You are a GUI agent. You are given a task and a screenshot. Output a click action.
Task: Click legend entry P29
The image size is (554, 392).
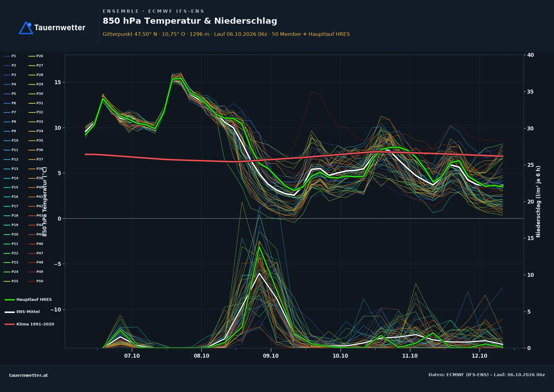[x=36, y=84]
